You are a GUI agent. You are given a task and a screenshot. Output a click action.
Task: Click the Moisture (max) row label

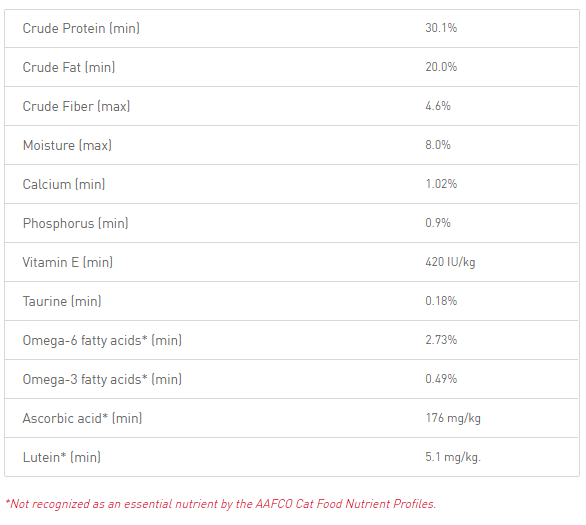(67, 145)
